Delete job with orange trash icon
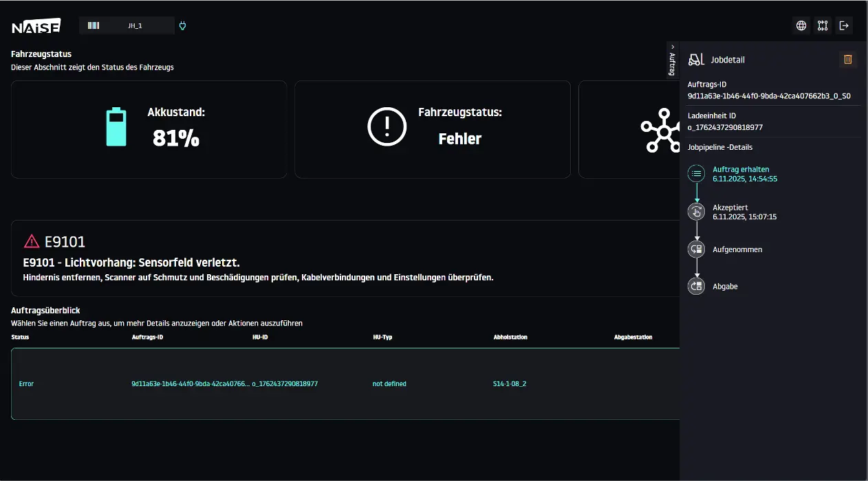The height and width of the screenshot is (481, 868). (848, 60)
